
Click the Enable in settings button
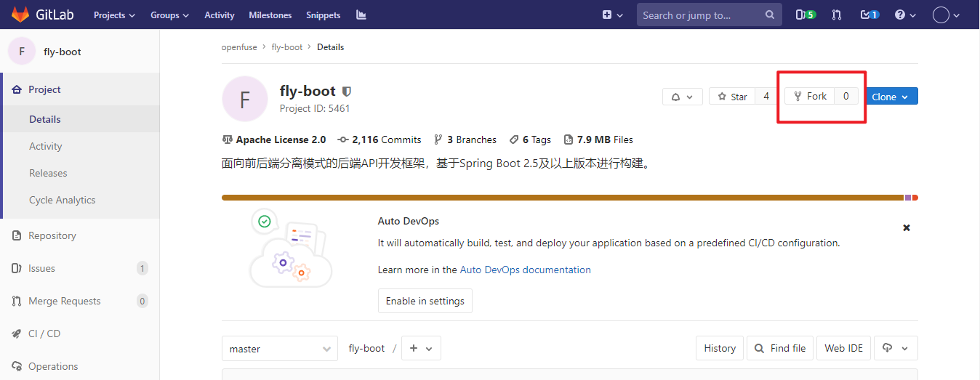pyautogui.click(x=425, y=301)
